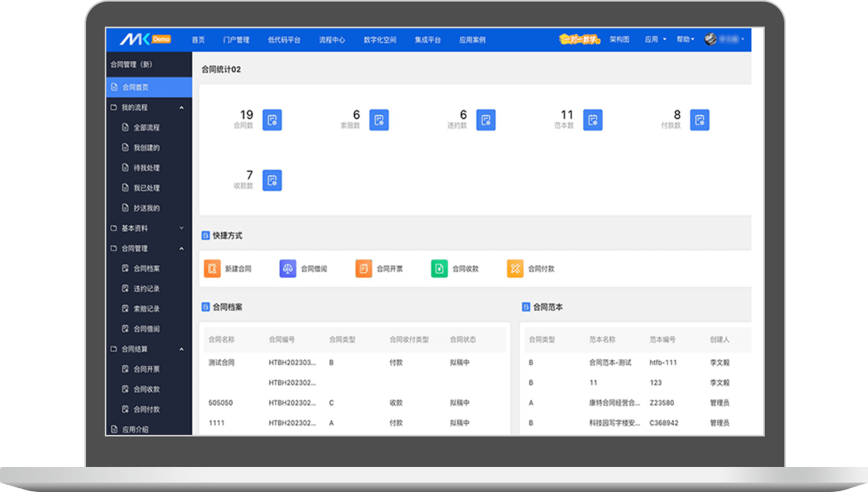Viewport: 868px width, 492px height.
Task: Click the 测试合同 row in 合同档案
Action: click(222, 363)
